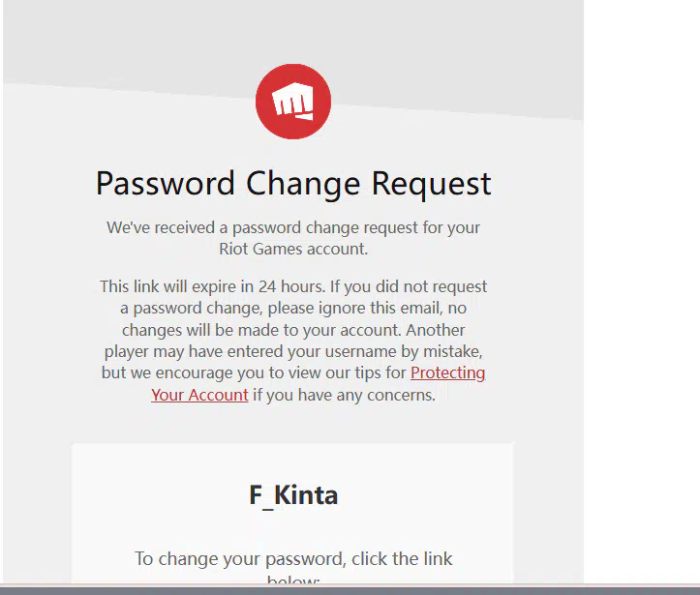Viewport: 700px width, 595px height.
Task: Click the "We've received a password" sentence
Action: pos(293,228)
